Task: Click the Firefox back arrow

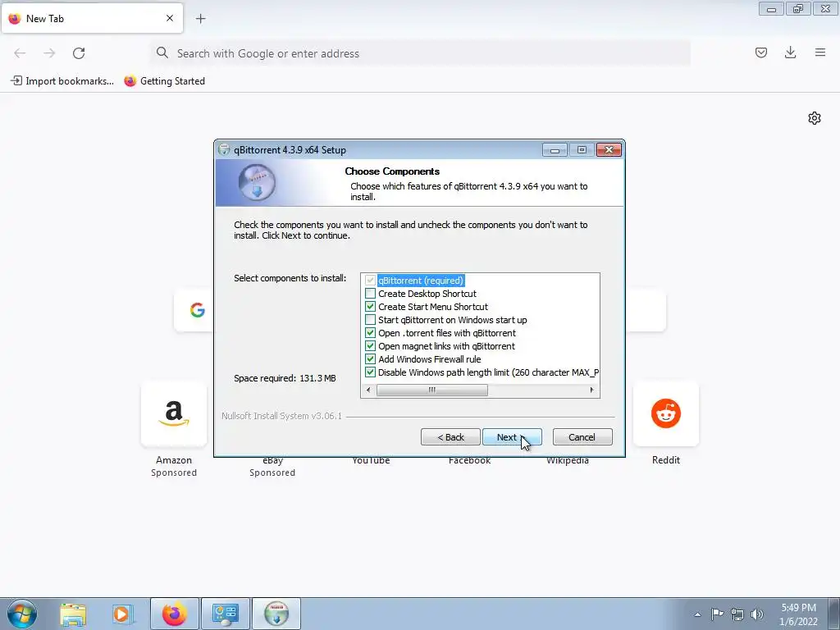Action: click(20, 53)
